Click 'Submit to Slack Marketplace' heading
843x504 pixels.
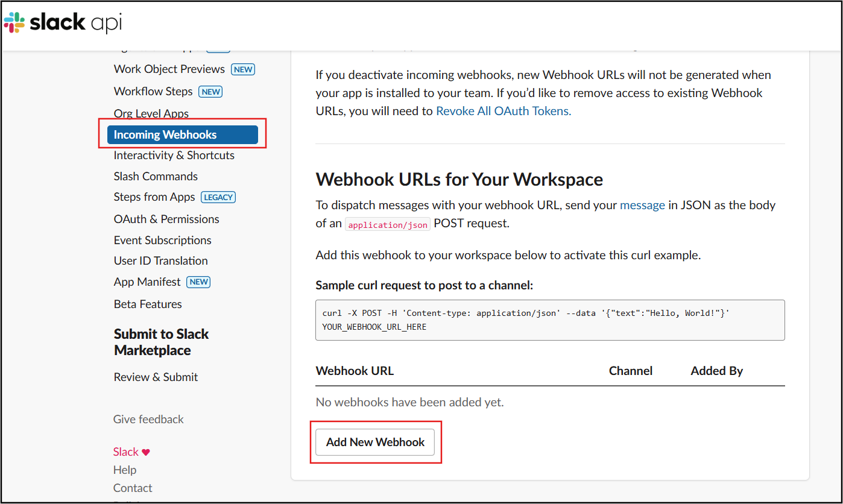click(x=161, y=342)
